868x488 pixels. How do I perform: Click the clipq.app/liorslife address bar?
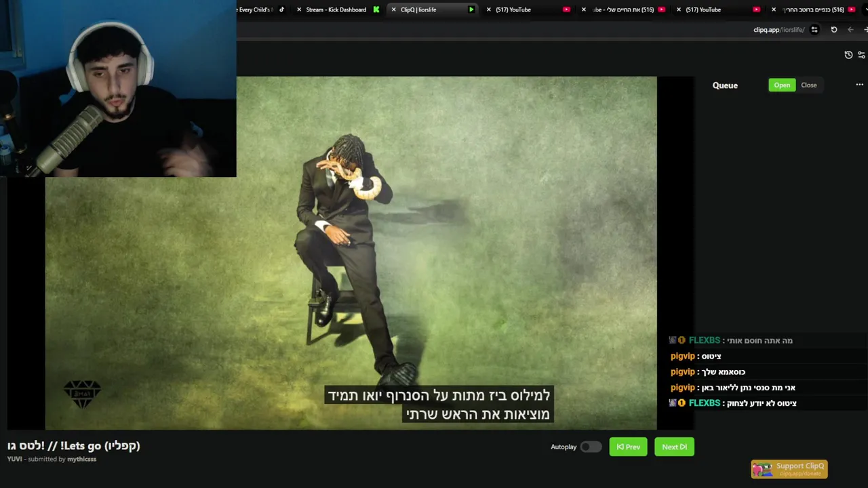click(778, 30)
